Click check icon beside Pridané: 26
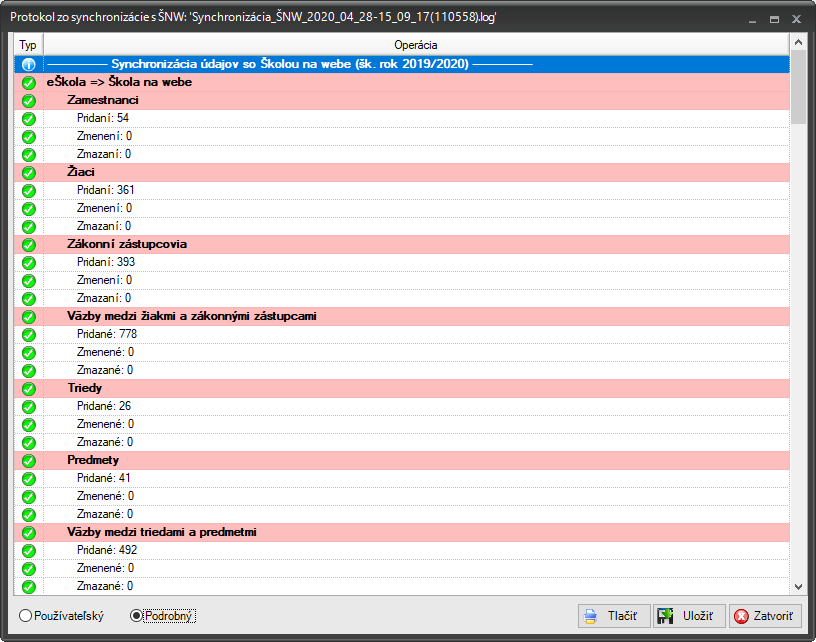 tap(29, 407)
